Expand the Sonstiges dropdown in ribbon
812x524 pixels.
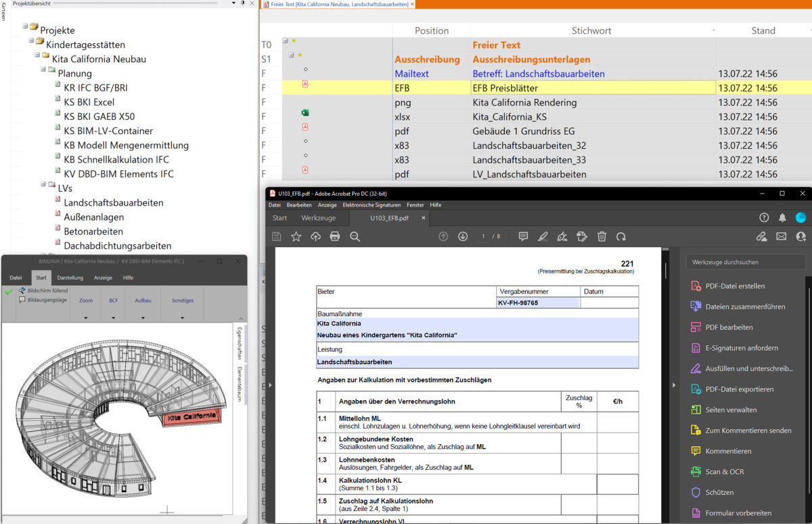[x=183, y=308]
